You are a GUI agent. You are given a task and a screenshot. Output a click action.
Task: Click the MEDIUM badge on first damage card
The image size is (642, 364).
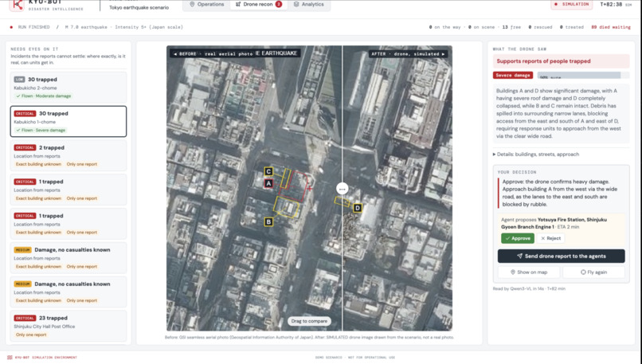[22, 250]
